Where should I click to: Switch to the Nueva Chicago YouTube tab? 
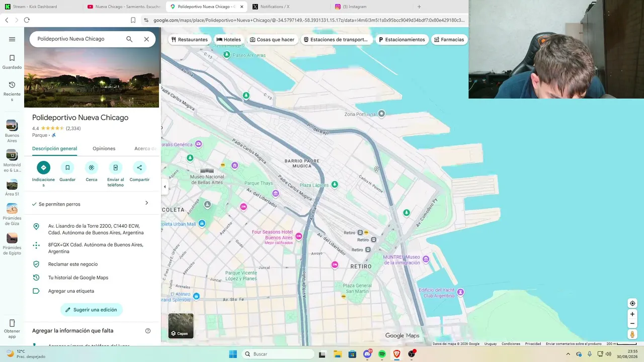coord(123,7)
